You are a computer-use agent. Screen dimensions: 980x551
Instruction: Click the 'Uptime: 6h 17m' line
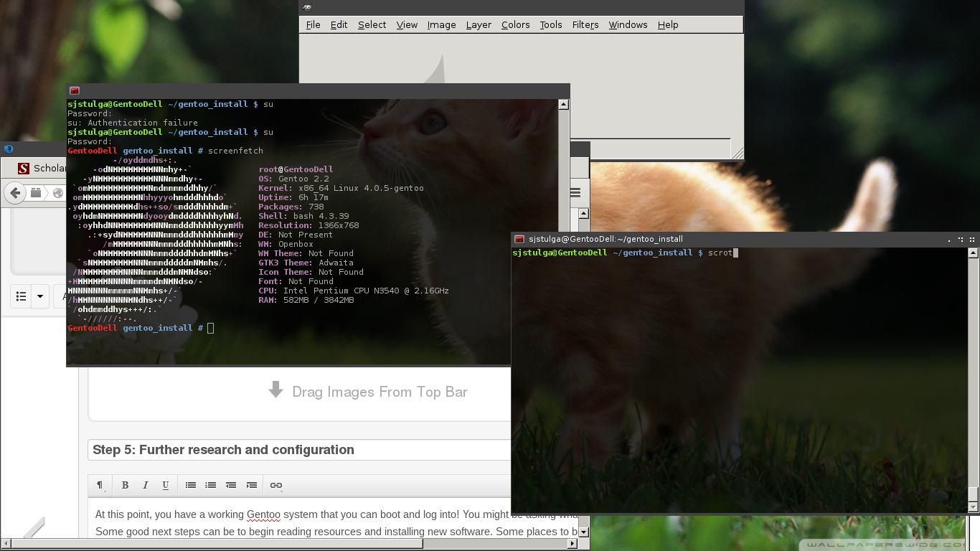click(293, 197)
